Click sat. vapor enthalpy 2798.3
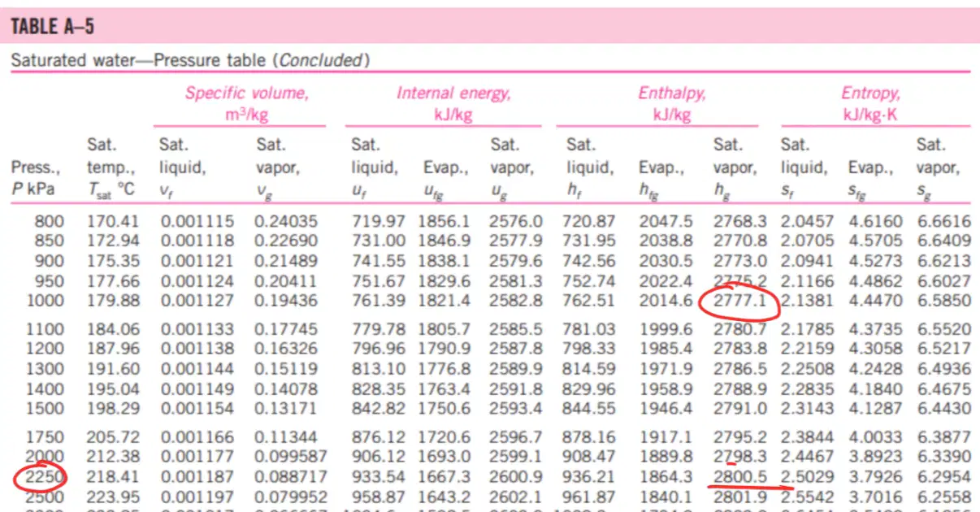The image size is (980, 512). point(740,458)
